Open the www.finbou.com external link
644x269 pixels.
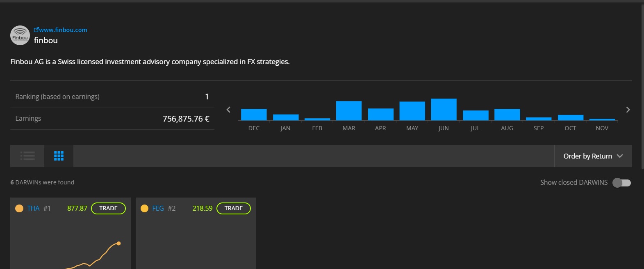(x=61, y=30)
